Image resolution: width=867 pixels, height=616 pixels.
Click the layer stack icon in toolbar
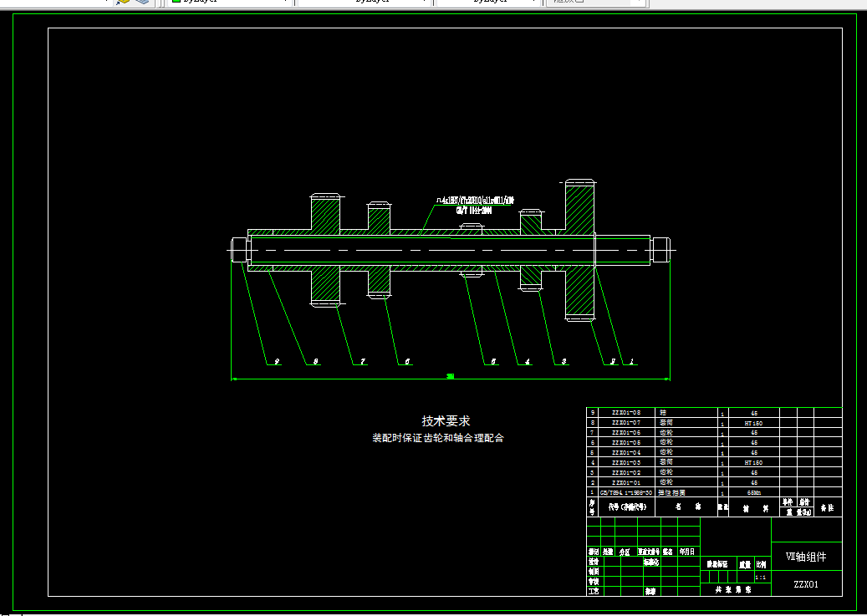143,2
